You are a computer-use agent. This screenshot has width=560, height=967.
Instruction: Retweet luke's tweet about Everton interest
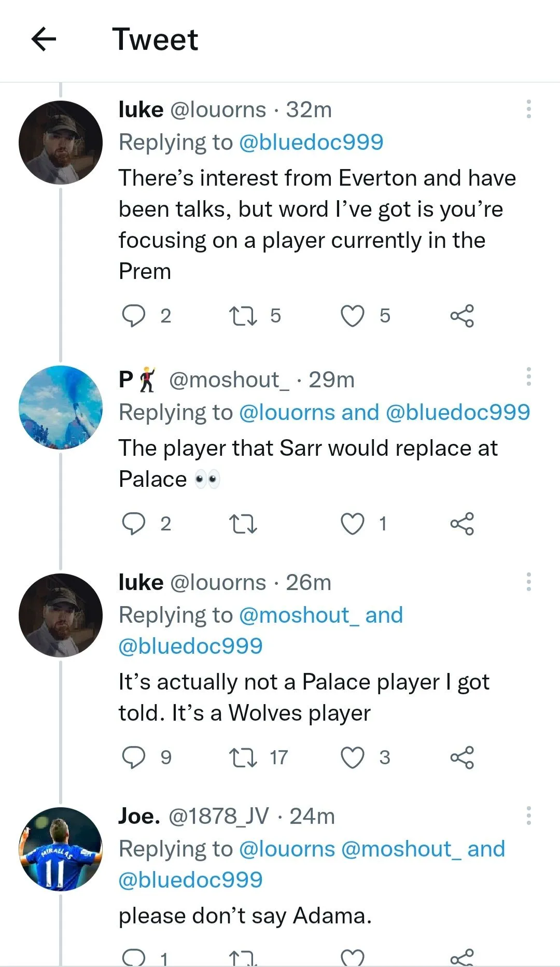(x=243, y=316)
